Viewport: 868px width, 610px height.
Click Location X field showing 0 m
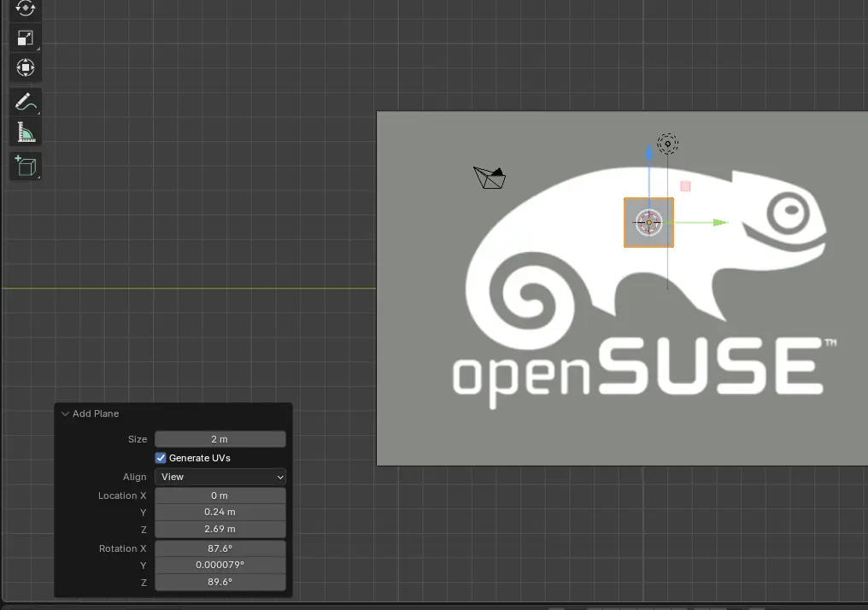(220, 496)
